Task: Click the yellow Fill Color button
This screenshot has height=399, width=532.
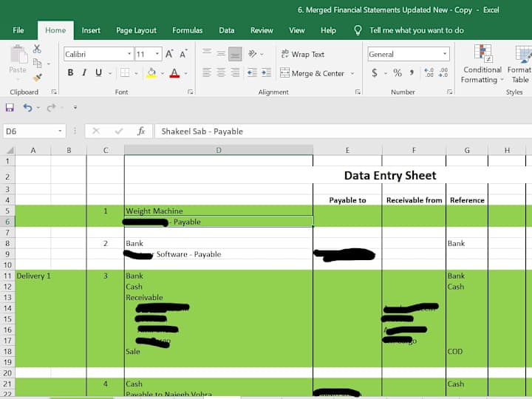Action: click(151, 72)
